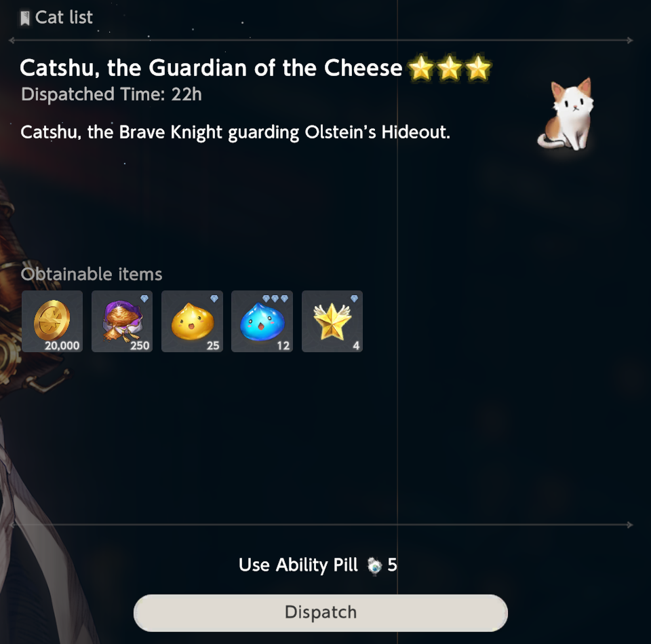Image resolution: width=651 pixels, height=644 pixels.
Task: Select the blue slime reward item
Action: click(262, 321)
